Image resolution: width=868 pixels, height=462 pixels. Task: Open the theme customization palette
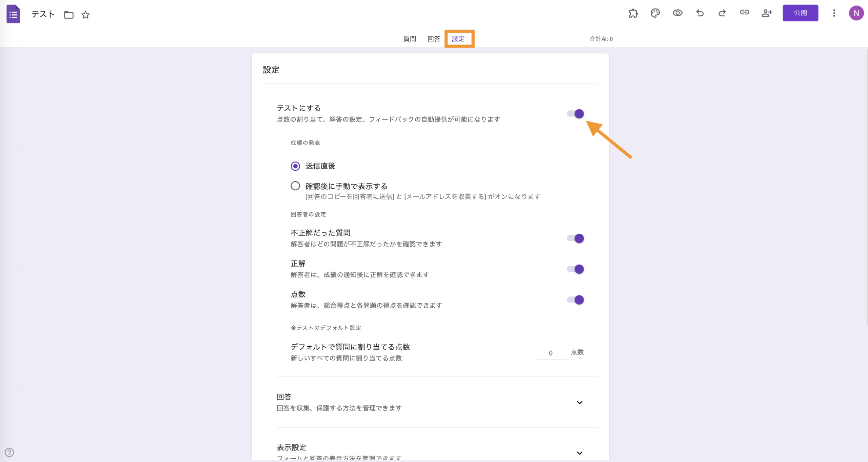click(655, 13)
